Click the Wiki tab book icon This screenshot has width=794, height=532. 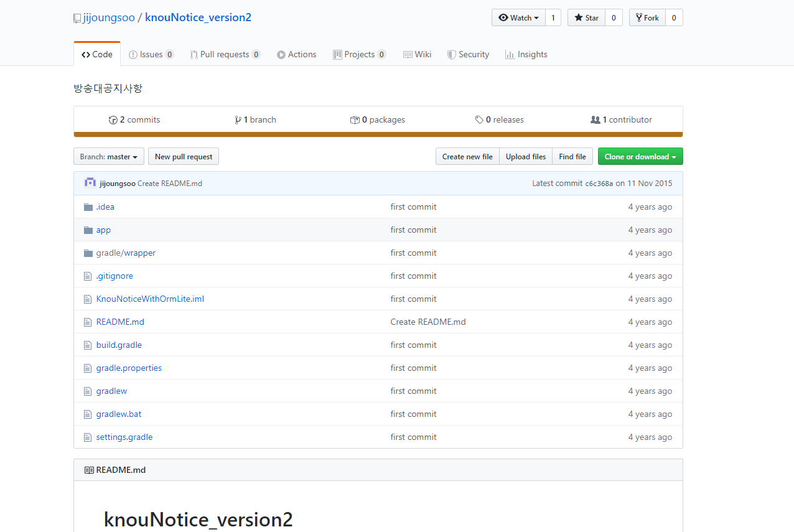408,55
